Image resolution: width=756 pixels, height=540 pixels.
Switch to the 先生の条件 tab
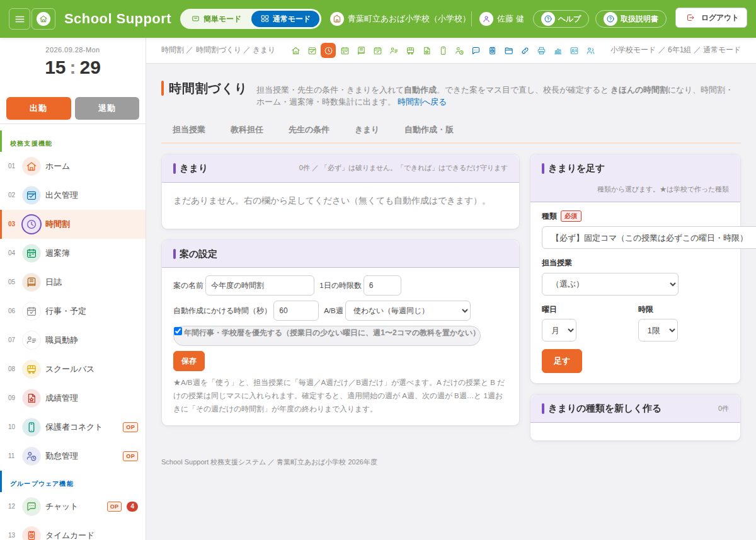point(309,130)
